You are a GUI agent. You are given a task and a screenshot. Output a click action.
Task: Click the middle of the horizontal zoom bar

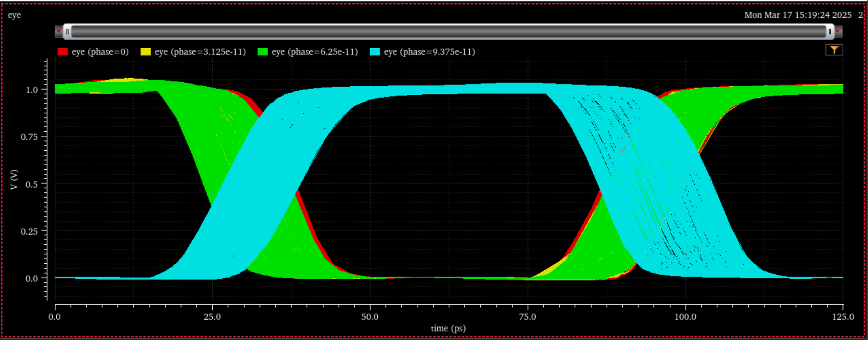pyautogui.click(x=449, y=31)
